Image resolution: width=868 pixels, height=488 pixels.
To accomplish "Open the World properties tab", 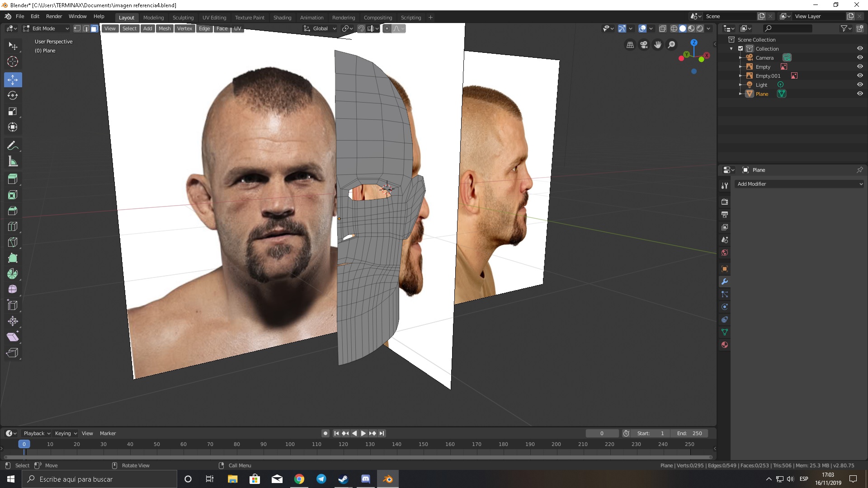I will point(725,253).
